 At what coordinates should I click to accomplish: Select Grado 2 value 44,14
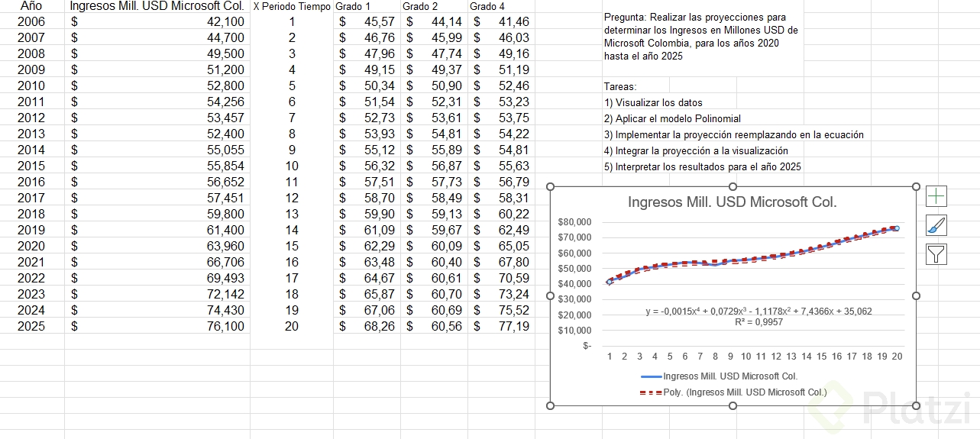click(434, 21)
